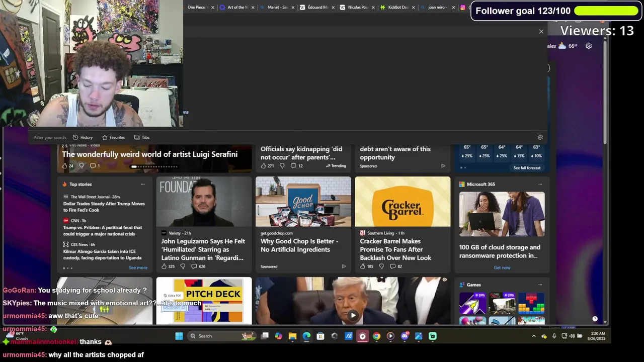Open Microsoft Store from taskbar
This screenshot has width=644, height=362.
(x=320, y=336)
